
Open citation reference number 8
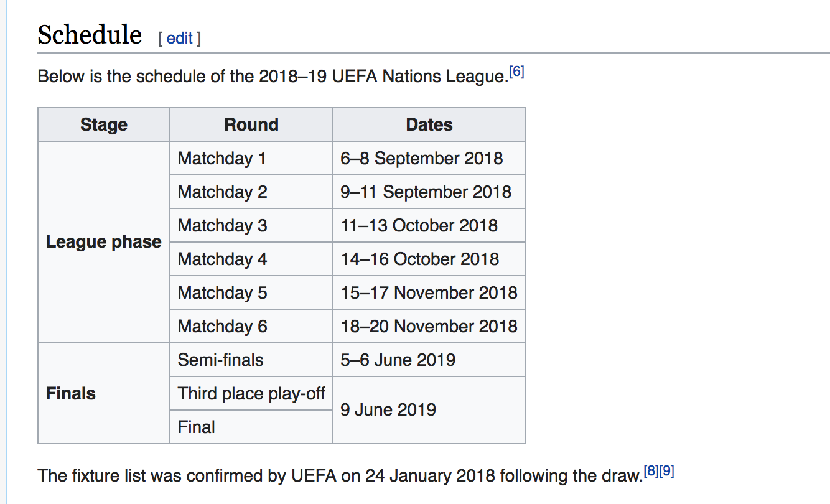pos(650,472)
